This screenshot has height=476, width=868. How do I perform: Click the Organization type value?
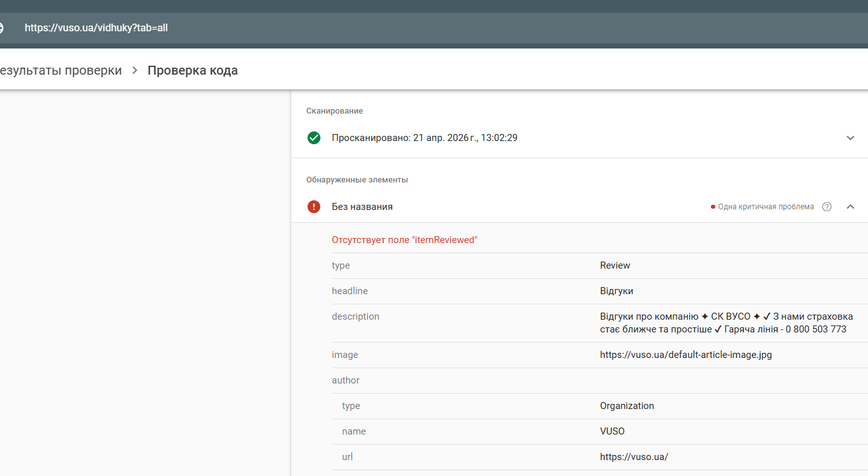(x=627, y=406)
